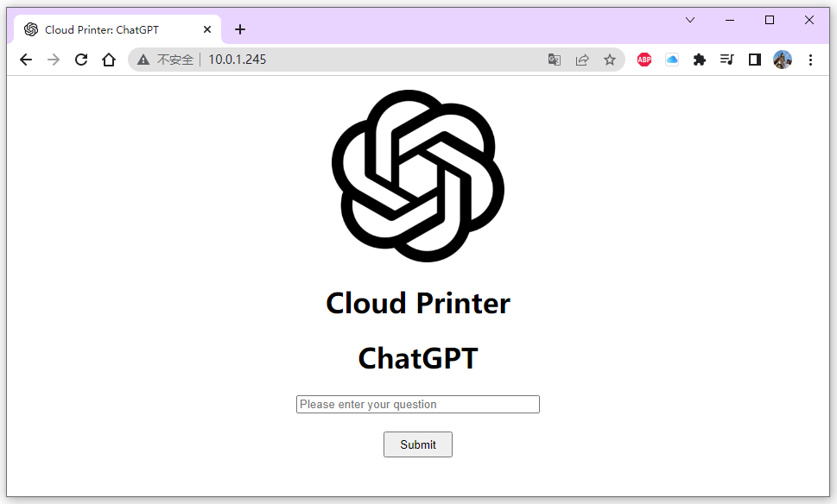This screenshot has height=504, width=837.
Task: Click the '不安全' security label
Action: (175, 60)
